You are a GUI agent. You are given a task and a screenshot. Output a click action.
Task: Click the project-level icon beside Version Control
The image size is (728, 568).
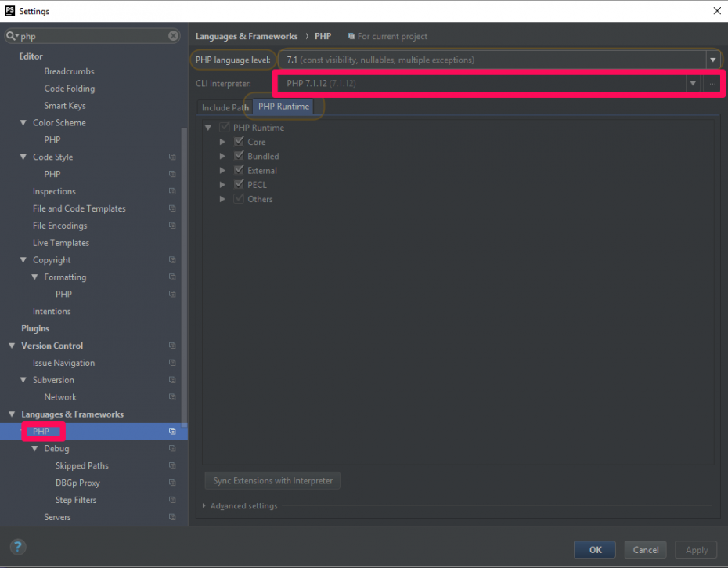click(x=172, y=346)
